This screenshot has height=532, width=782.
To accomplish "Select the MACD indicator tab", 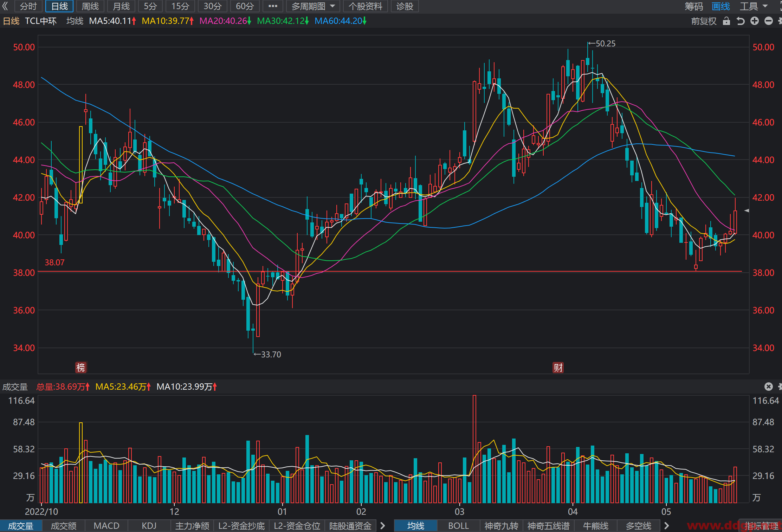I will pos(106,526).
